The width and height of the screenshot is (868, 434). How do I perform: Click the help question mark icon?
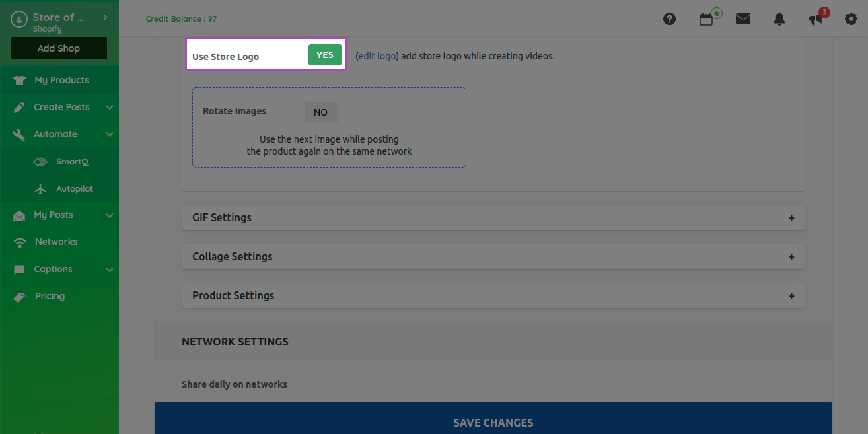click(x=669, y=19)
